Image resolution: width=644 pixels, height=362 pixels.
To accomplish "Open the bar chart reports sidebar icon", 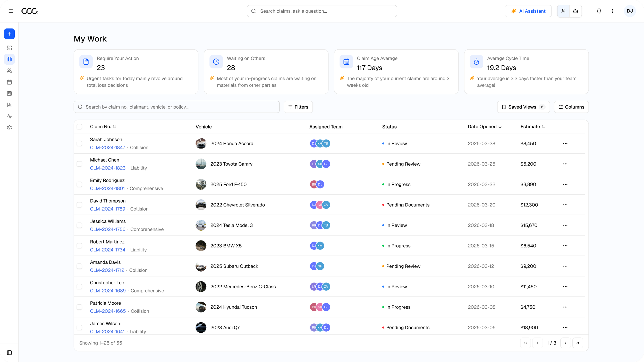I will (9, 105).
